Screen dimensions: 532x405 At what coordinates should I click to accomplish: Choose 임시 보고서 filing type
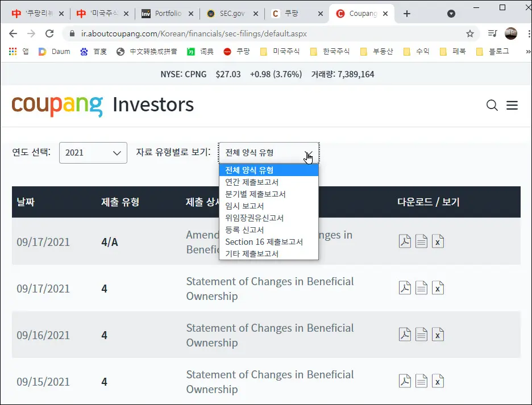[x=269, y=206]
